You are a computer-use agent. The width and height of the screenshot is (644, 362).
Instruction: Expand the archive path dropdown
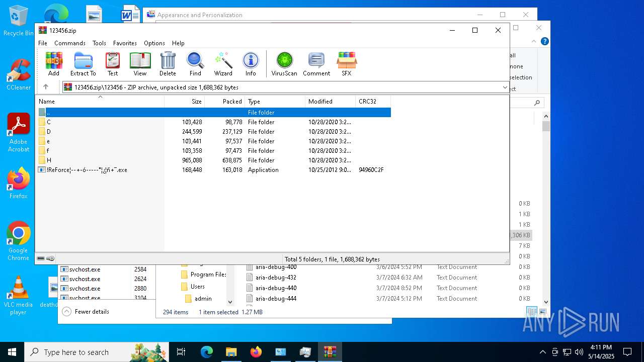click(x=505, y=87)
